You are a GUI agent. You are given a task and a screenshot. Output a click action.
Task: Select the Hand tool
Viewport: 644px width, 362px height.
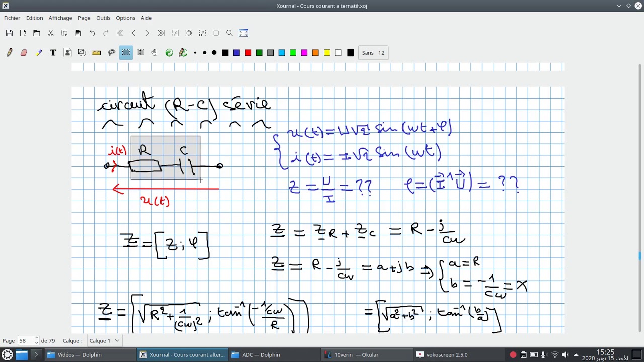(x=155, y=53)
